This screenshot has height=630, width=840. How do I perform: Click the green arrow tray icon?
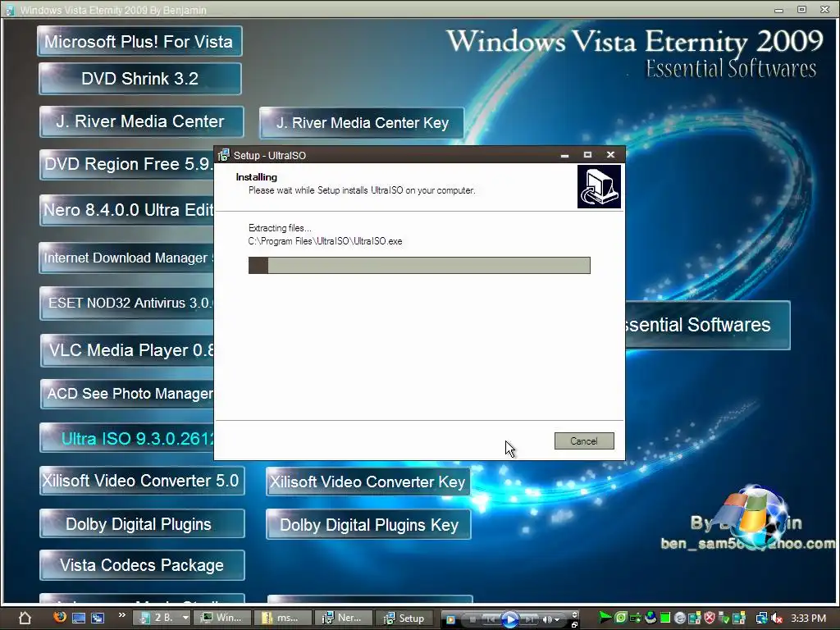[x=605, y=618]
